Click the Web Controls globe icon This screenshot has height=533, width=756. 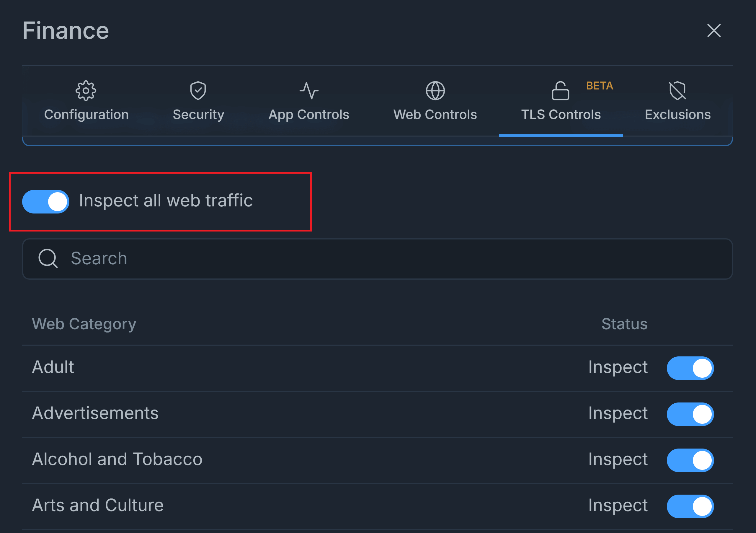click(x=435, y=91)
